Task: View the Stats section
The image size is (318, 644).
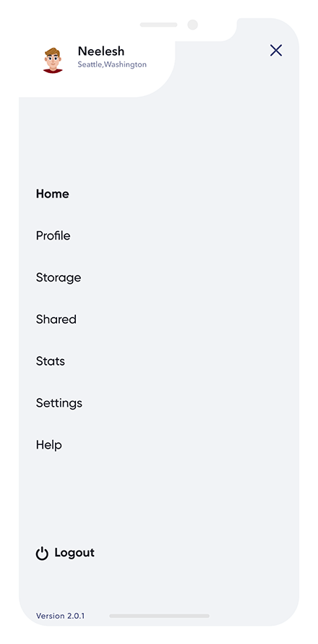Action: click(51, 361)
